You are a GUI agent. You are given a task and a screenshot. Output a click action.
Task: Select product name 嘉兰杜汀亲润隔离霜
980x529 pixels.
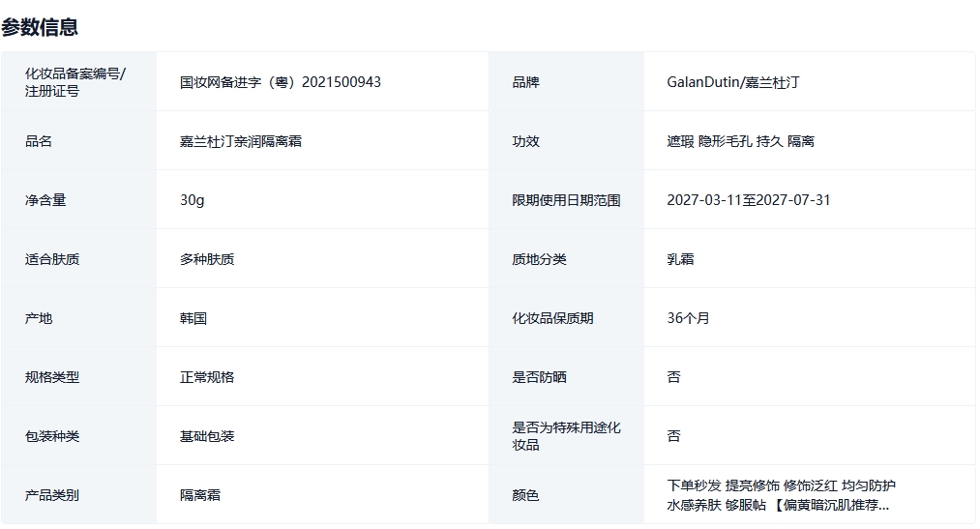(241, 141)
